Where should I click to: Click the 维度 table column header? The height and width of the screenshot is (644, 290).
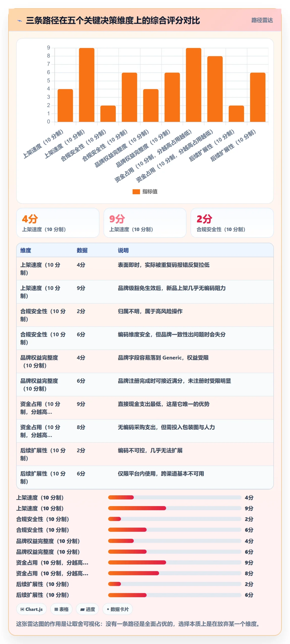[26, 250]
